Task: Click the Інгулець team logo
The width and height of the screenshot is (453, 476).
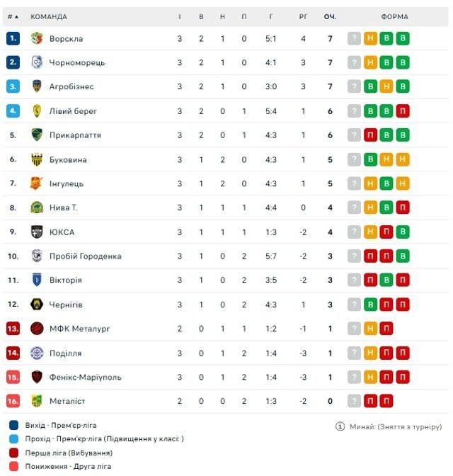Action: [x=37, y=184]
